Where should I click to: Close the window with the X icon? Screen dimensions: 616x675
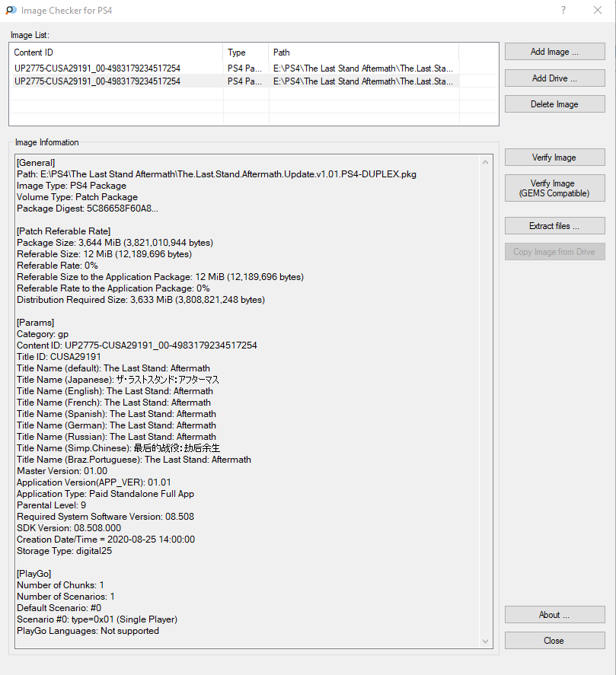click(x=598, y=11)
